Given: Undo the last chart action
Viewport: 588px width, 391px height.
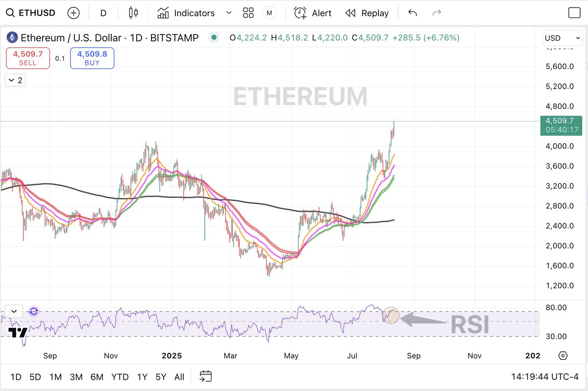Looking at the screenshot, I should pos(413,13).
